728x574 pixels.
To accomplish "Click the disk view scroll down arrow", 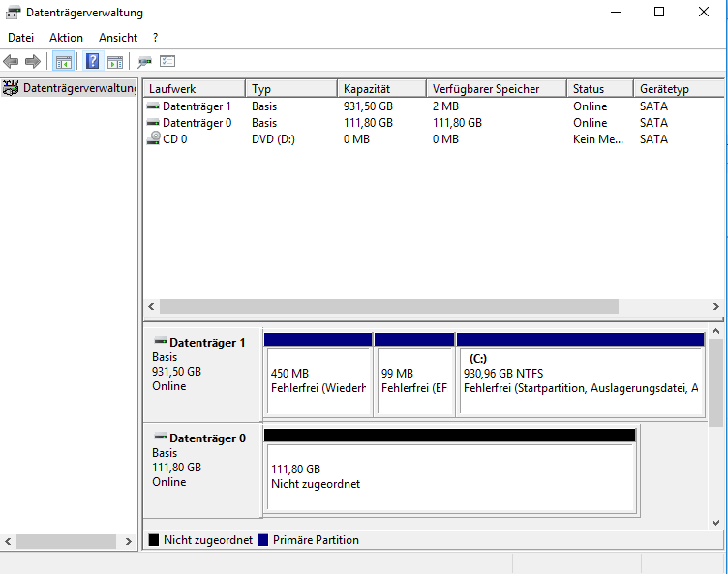I will point(716,523).
